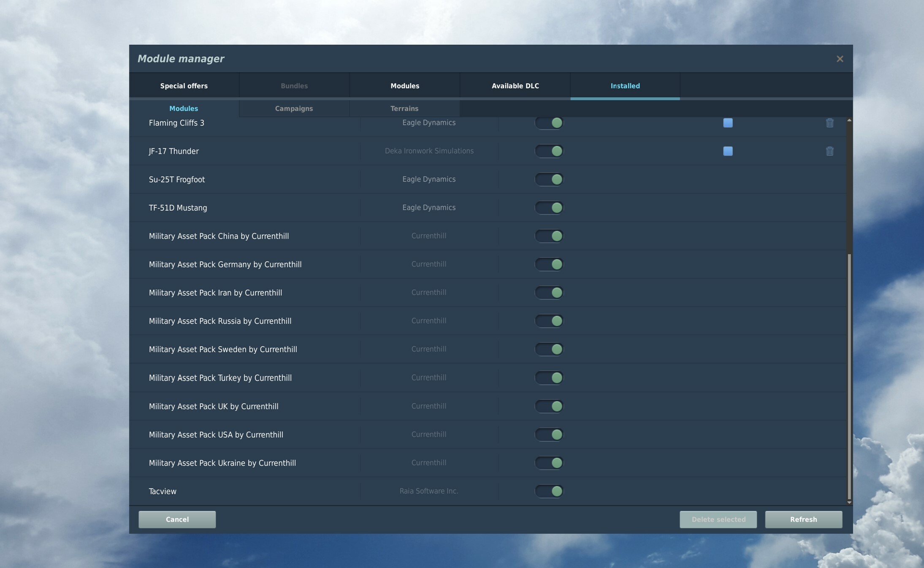924x568 pixels.
Task: Tick the blue checkbox for Flaming Cliffs 3
Action: coord(728,123)
